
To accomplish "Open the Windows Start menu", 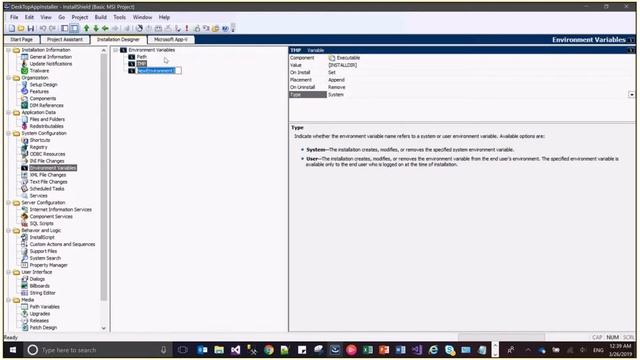I will (x=13, y=350).
